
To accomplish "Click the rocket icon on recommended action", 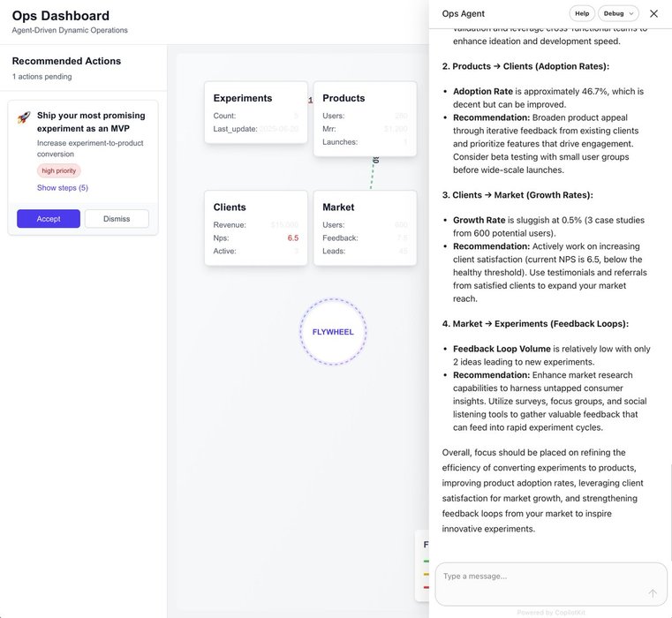I will (x=24, y=117).
